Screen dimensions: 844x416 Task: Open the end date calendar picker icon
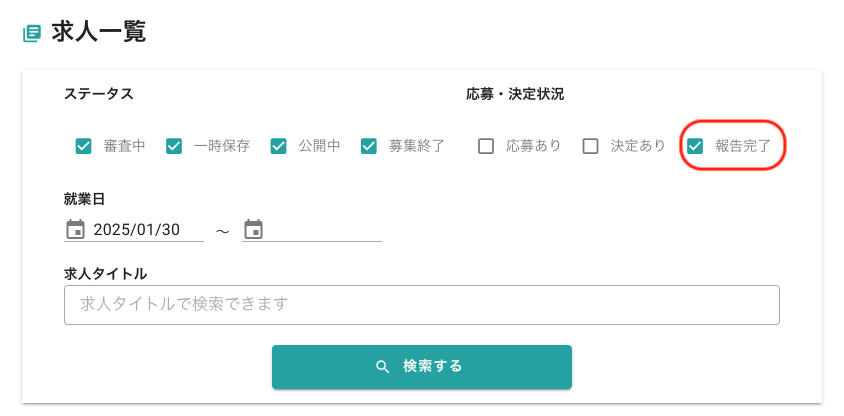coord(253,230)
